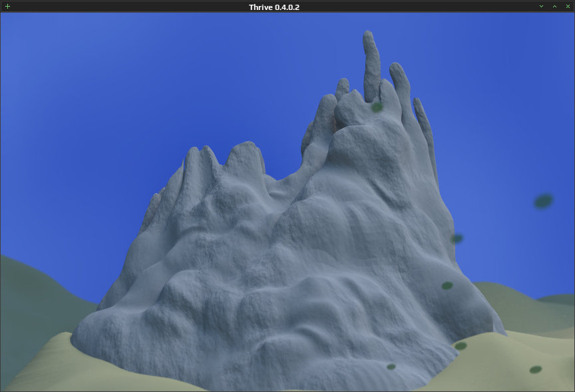Select green blob on right sand dune
This screenshot has width=575, height=392.
pyautogui.click(x=536, y=369)
